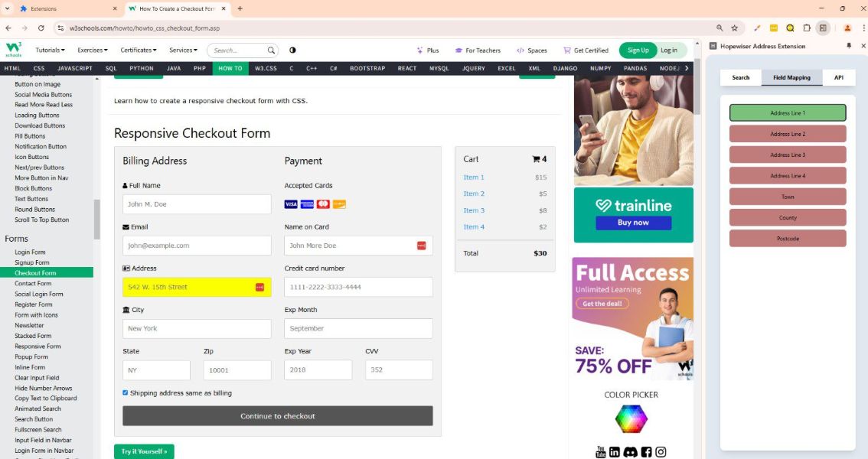
Task: Click the W3Schools logo
Action: point(14,50)
